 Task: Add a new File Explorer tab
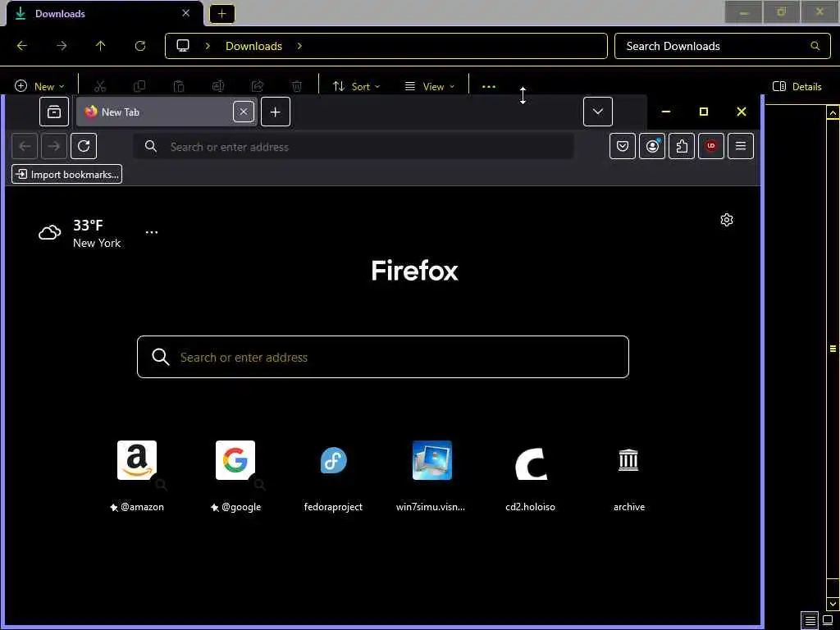(221, 14)
